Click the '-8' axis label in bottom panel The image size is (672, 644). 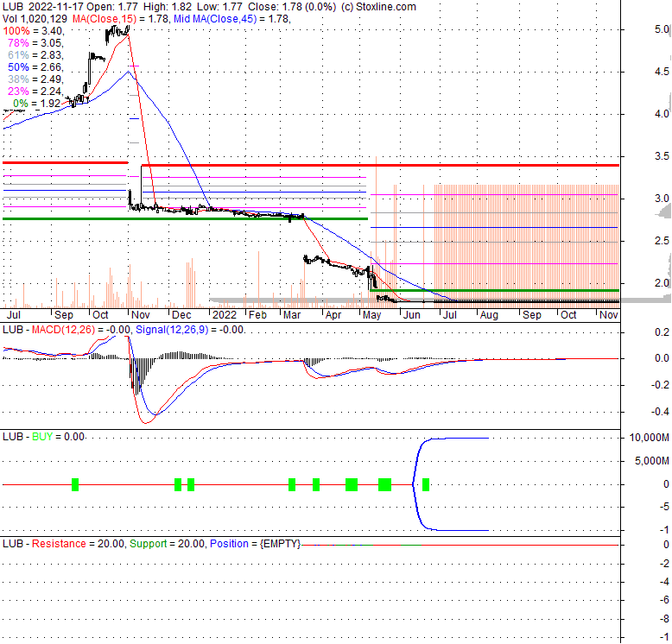(x=664, y=619)
